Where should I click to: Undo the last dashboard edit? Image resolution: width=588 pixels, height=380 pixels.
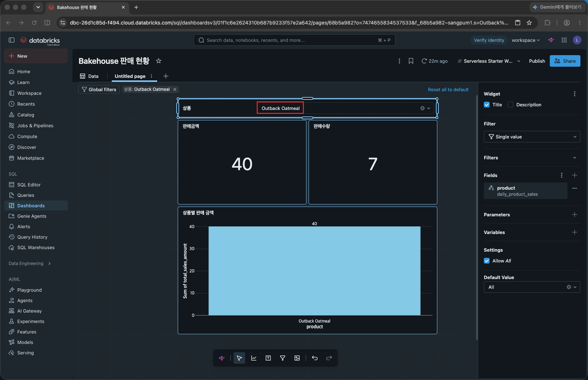(315, 358)
